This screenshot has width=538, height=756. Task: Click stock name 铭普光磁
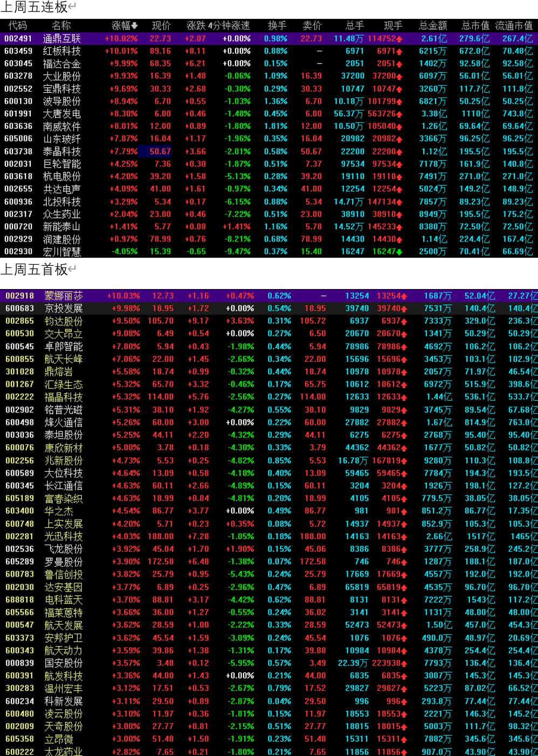pos(64,410)
